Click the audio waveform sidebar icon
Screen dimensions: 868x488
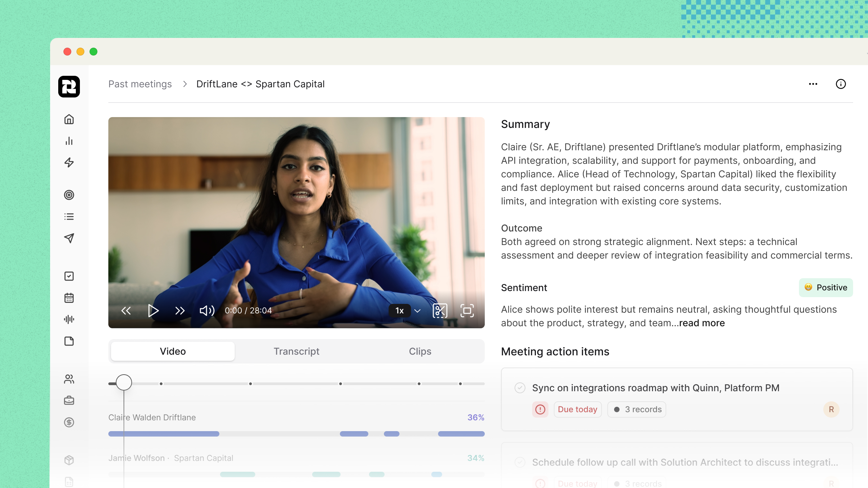[x=69, y=319]
